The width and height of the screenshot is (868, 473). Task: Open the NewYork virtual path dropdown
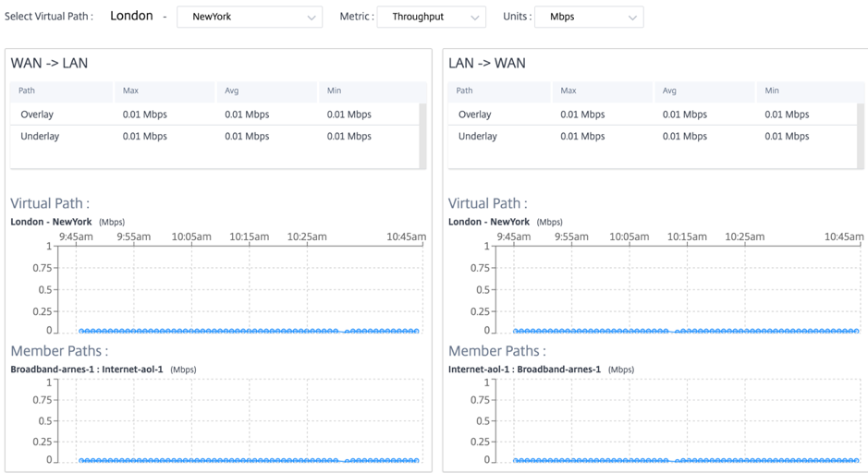click(250, 17)
